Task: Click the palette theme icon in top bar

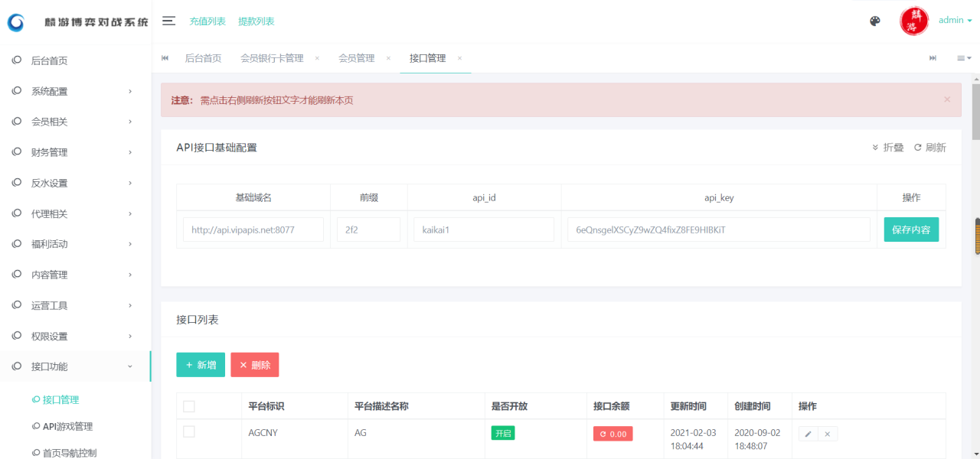Action: [874, 21]
